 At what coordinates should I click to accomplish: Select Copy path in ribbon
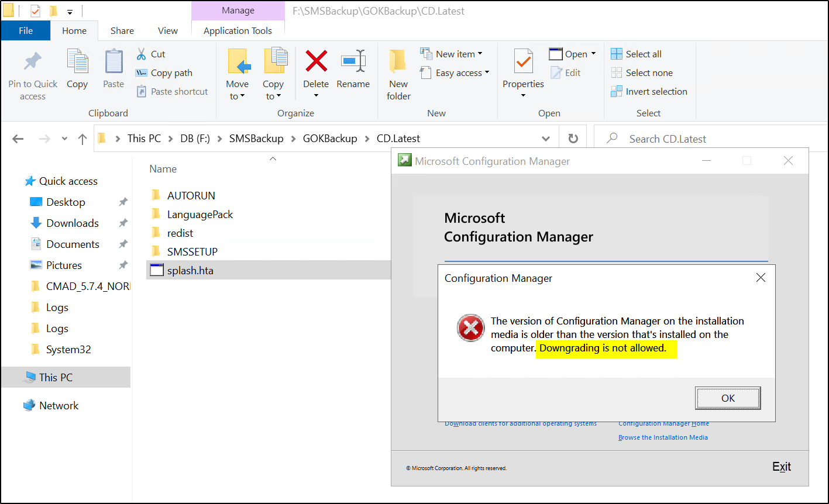(x=164, y=73)
